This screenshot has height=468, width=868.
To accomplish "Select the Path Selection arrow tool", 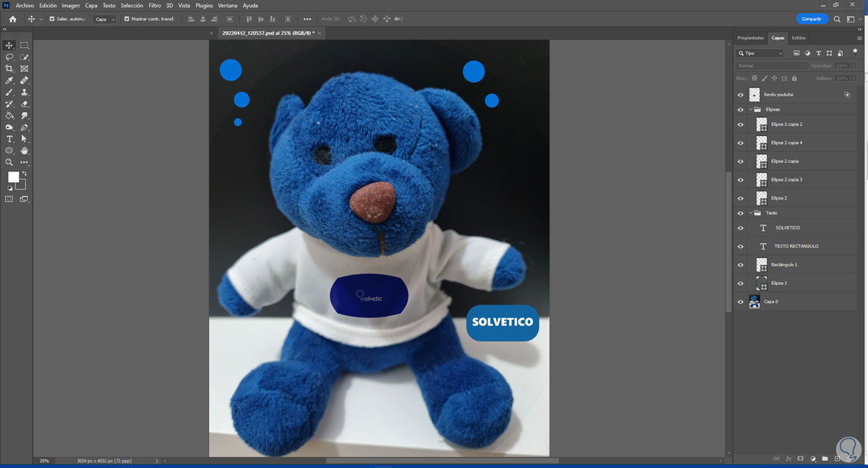I will click(25, 139).
